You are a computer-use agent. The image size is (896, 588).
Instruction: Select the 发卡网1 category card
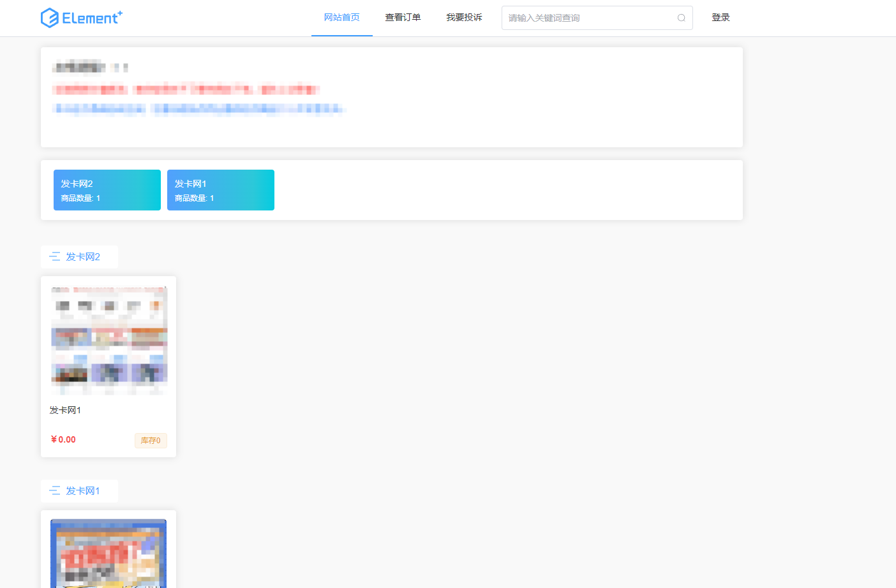tap(220, 189)
